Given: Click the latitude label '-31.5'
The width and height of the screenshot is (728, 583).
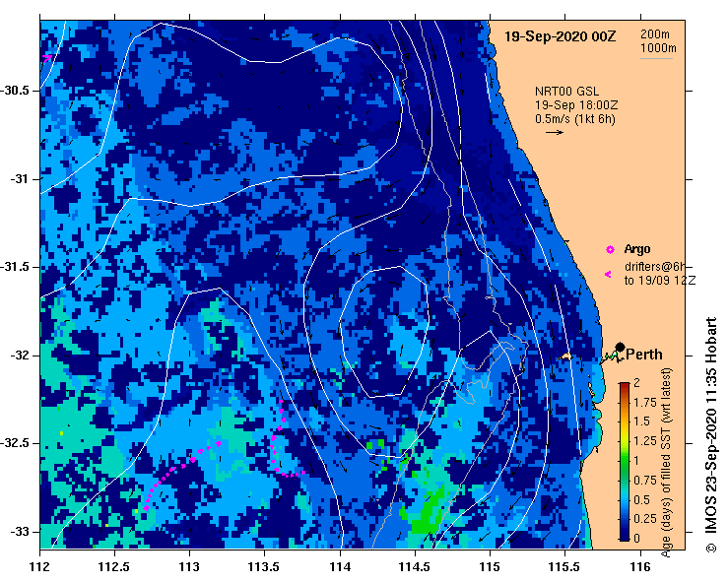Looking at the screenshot, I should [x=17, y=267].
